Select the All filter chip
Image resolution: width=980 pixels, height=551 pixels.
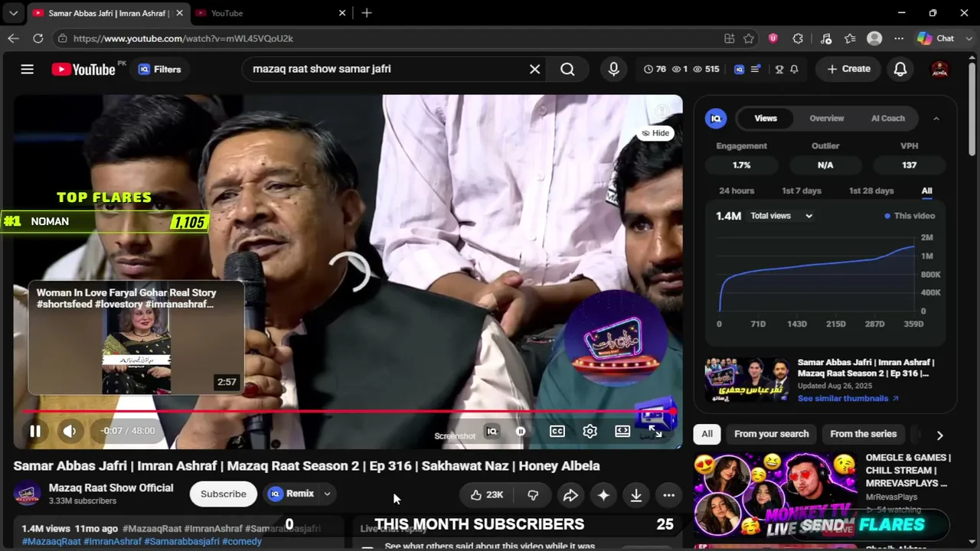coord(707,434)
